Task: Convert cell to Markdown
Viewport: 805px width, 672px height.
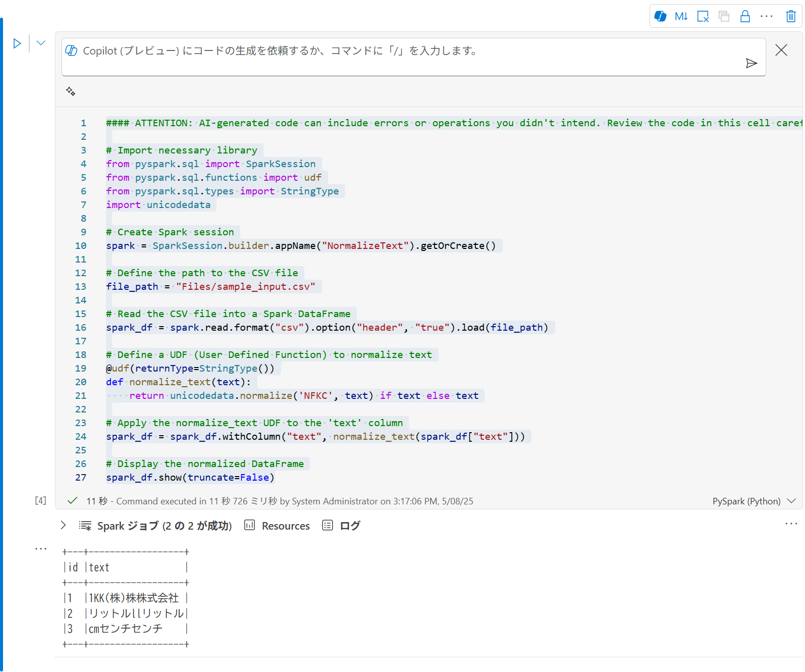Action: [x=681, y=16]
